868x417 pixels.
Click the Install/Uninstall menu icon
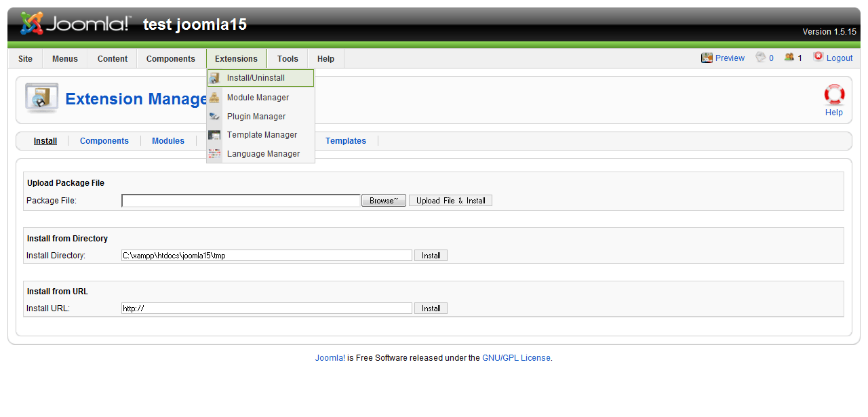[215, 78]
